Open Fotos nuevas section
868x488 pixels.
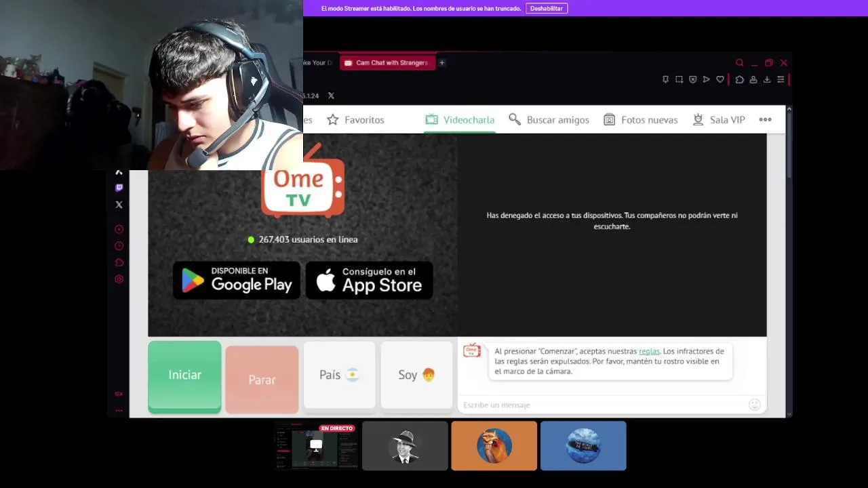(640, 119)
